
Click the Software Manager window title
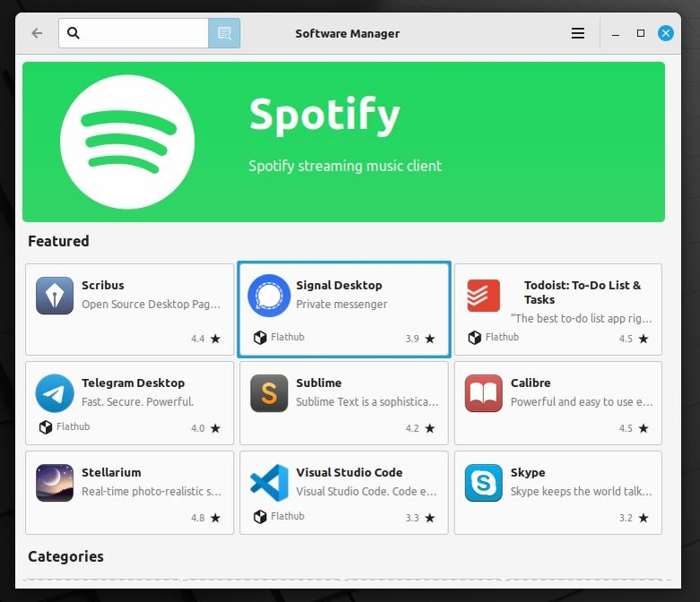pyautogui.click(x=348, y=33)
